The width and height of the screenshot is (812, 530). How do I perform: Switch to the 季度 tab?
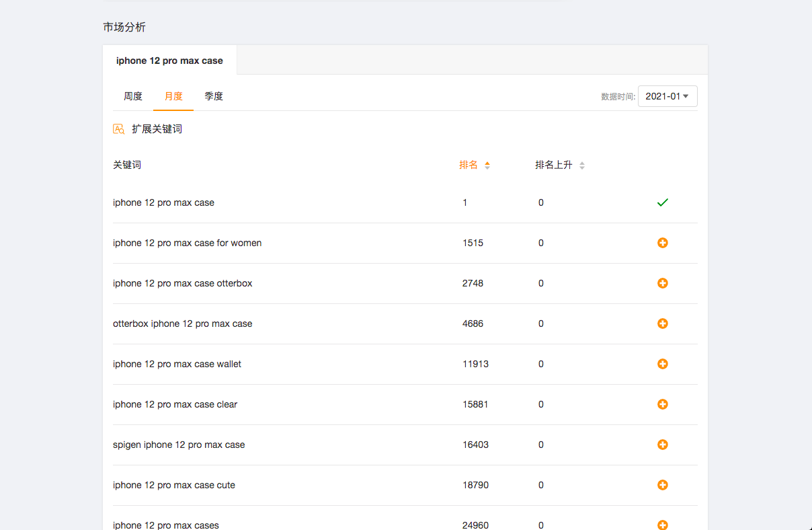[214, 96]
